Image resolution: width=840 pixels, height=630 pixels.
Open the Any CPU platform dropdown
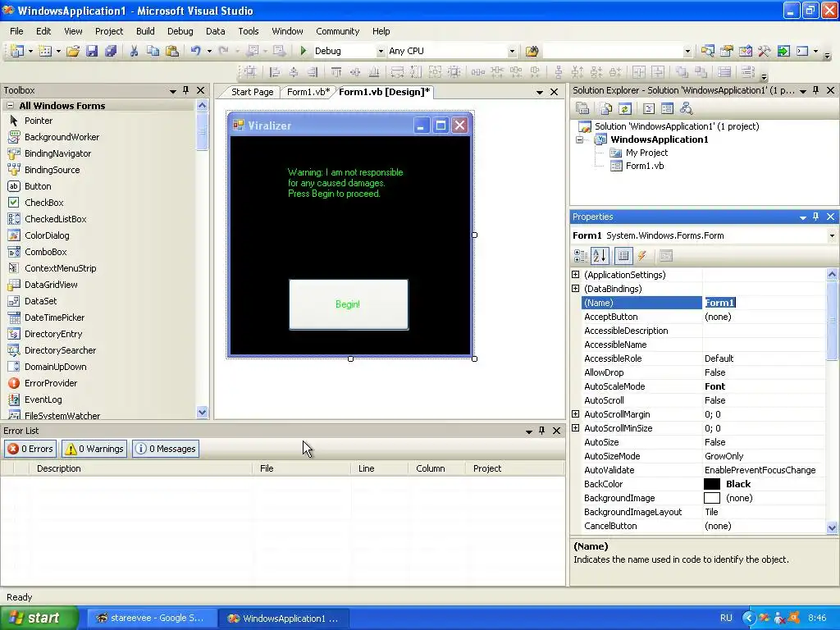(x=512, y=52)
